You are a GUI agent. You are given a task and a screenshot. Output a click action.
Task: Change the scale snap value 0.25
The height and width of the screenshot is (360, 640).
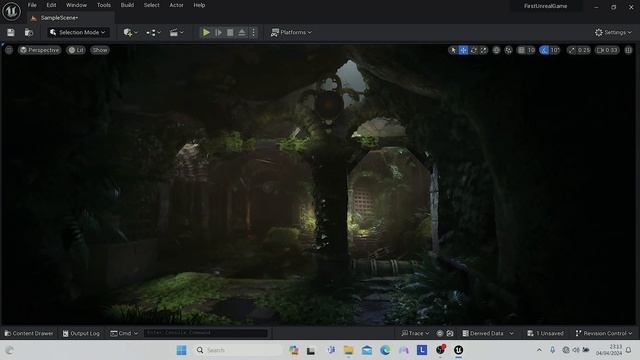(x=584, y=50)
